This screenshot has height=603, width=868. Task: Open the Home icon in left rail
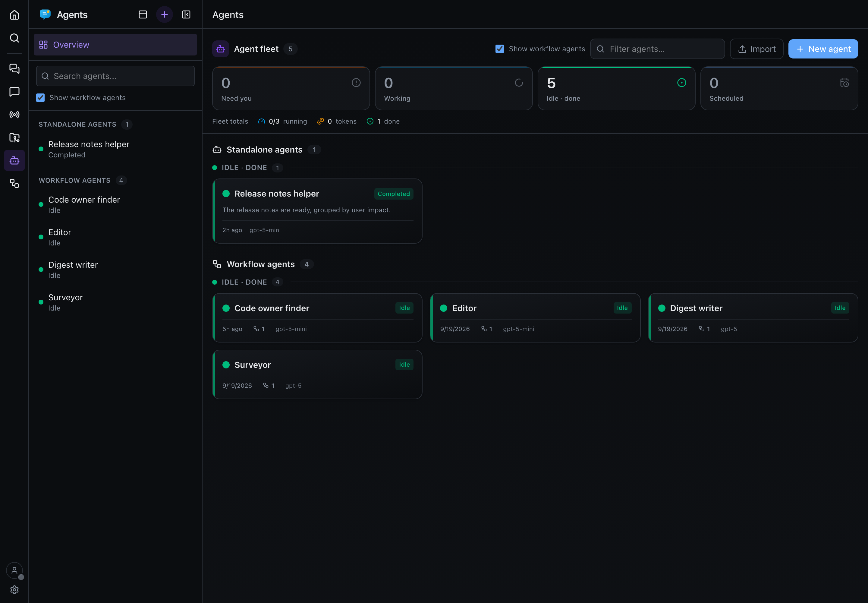click(x=14, y=15)
